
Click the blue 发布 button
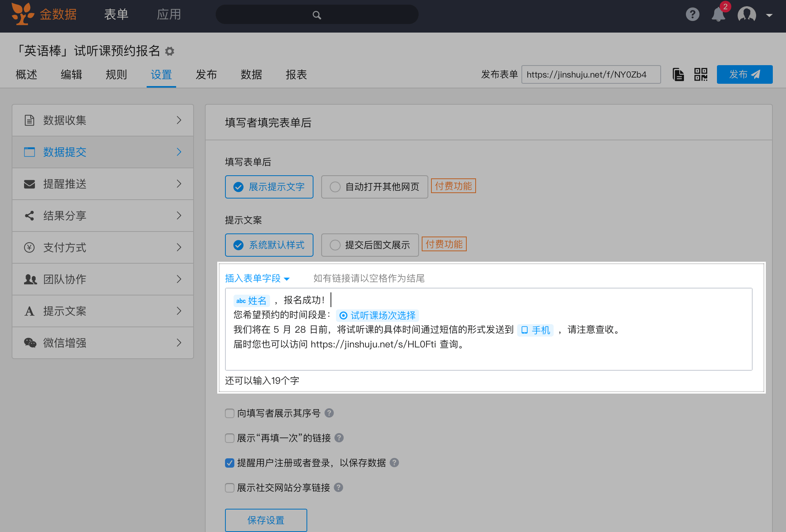[x=744, y=74]
